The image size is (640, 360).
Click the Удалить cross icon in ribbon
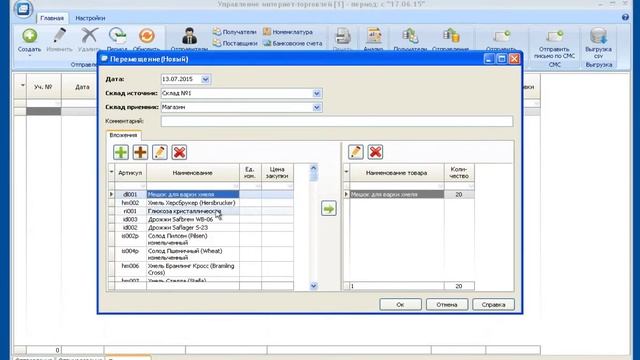click(89, 36)
